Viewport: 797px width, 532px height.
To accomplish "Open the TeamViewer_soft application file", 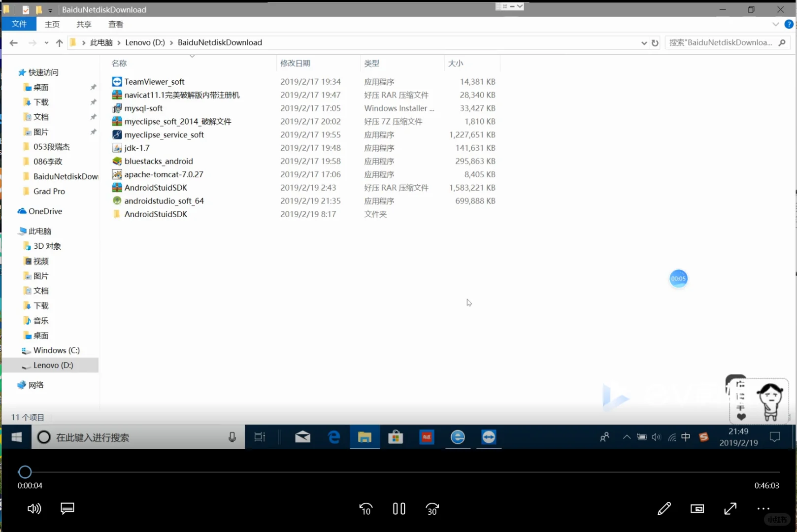I will [x=154, y=82].
